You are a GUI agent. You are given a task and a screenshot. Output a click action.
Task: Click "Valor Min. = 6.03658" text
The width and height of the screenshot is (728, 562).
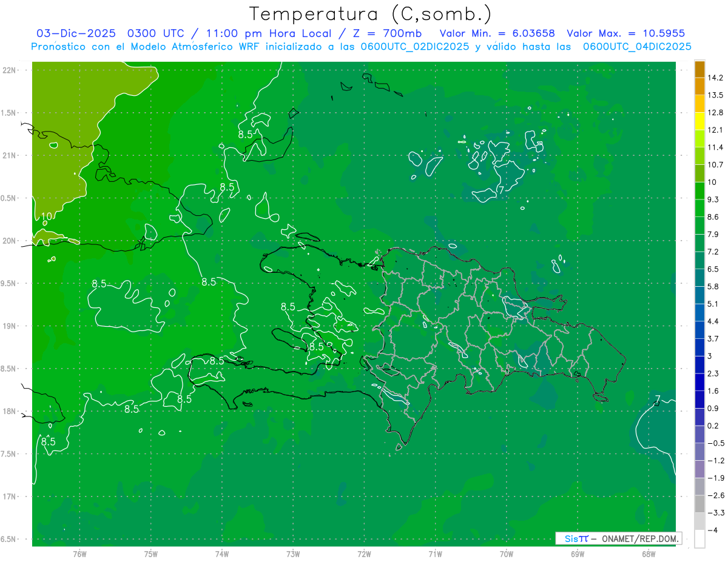tap(497, 33)
